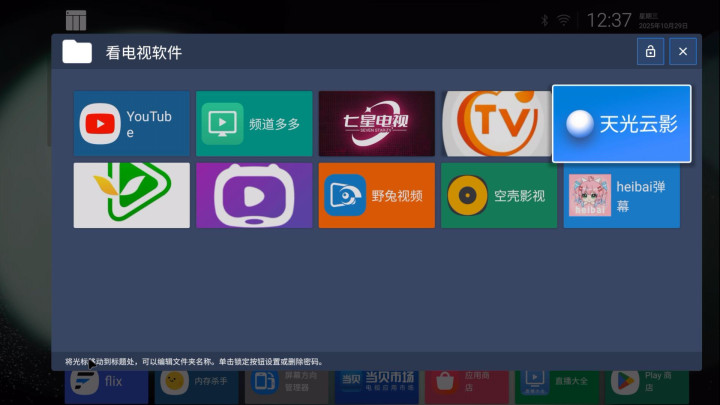Open the YouTube app tile
Image resolution: width=720 pixels, height=405 pixels.
coord(131,124)
